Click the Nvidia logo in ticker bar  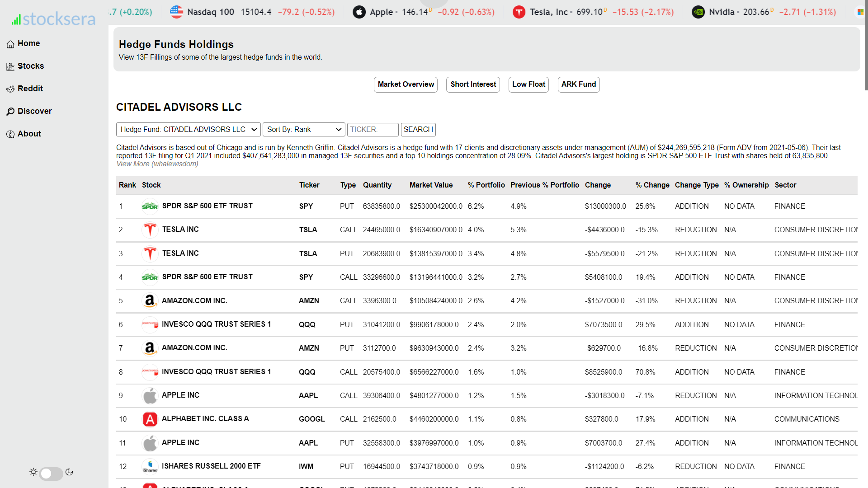coord(698,12)
